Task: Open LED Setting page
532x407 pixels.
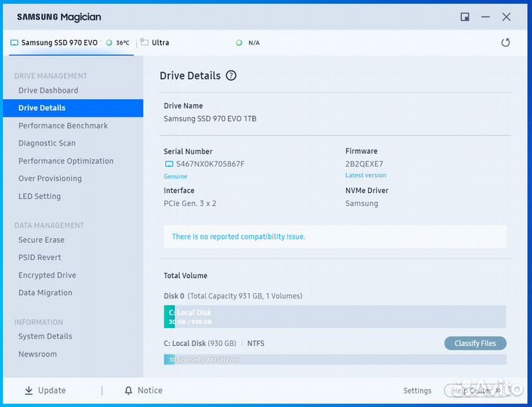Action: 39,196
